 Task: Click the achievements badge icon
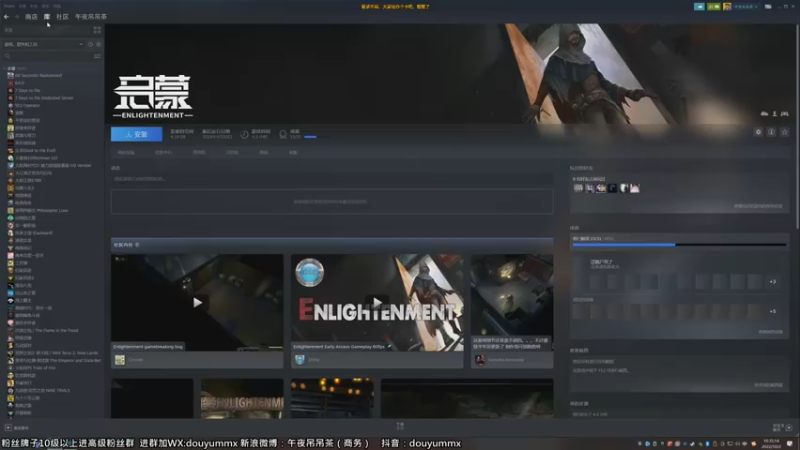[283, 134]
